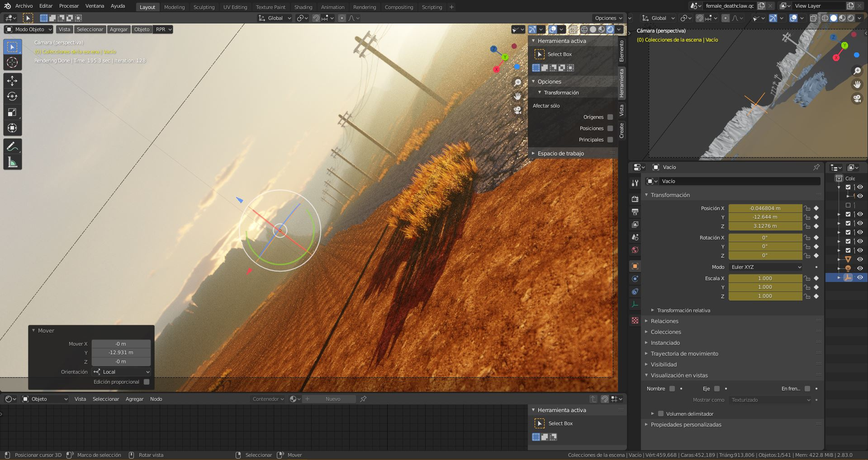
Task: Open the Procesar menu
Action: (x=69, y=6)
